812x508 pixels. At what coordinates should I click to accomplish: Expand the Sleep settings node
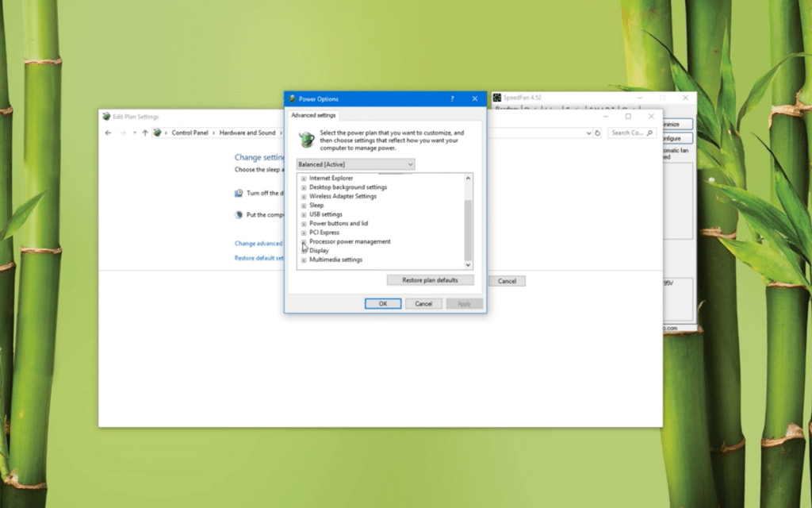point(304,206)
